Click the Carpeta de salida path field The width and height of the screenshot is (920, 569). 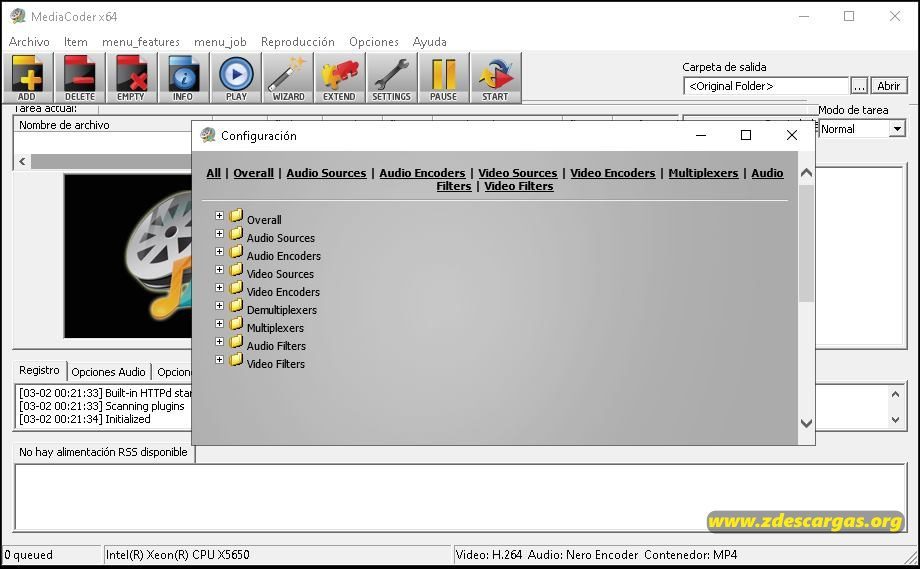point(766,86)
